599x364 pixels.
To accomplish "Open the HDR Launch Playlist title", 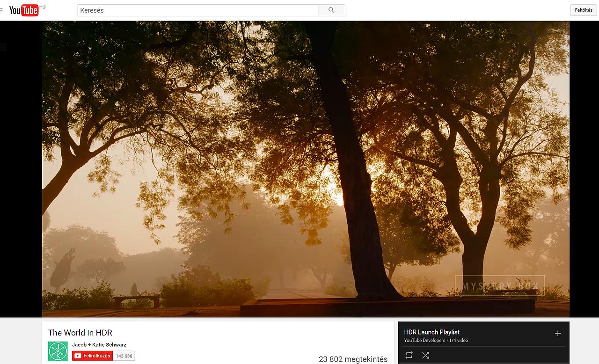I will click(431, 332).
